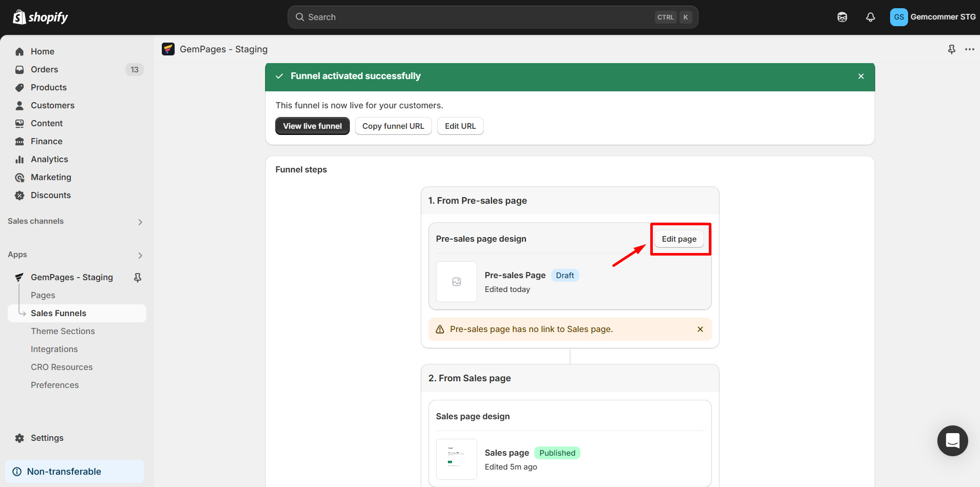This screenshot has width=980, height=487.
Task: Expand the Apps section
Action: coord(140,255)
